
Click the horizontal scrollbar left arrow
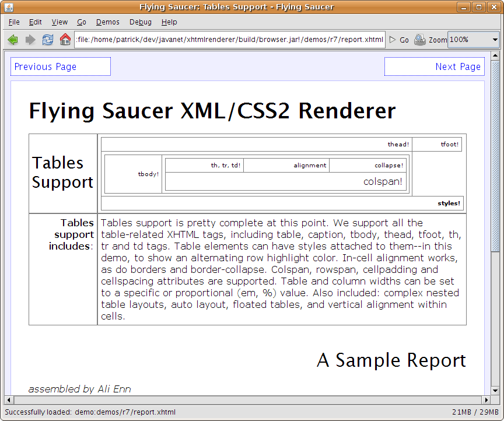tap(9, 400)
